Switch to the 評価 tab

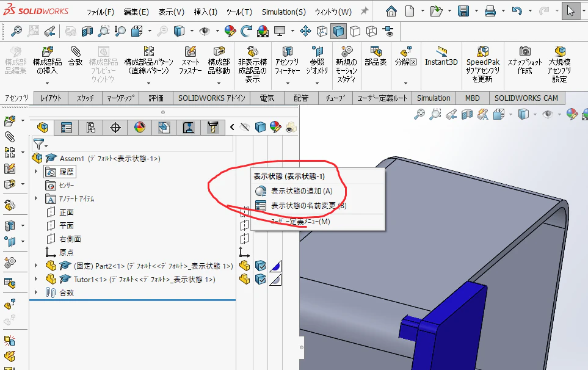[x=156, y=98]
